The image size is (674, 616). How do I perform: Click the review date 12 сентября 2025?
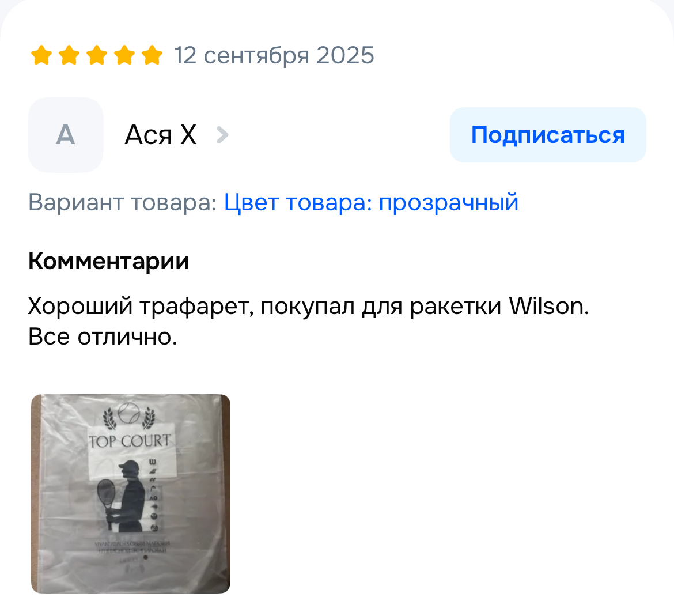click(274, 55)
